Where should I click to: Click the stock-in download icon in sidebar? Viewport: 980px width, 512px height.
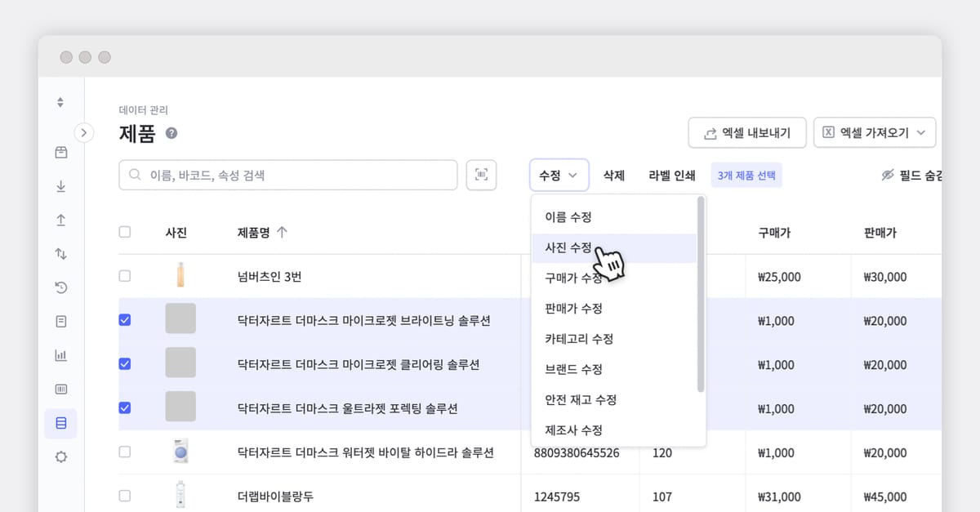[x=60, y=186]
